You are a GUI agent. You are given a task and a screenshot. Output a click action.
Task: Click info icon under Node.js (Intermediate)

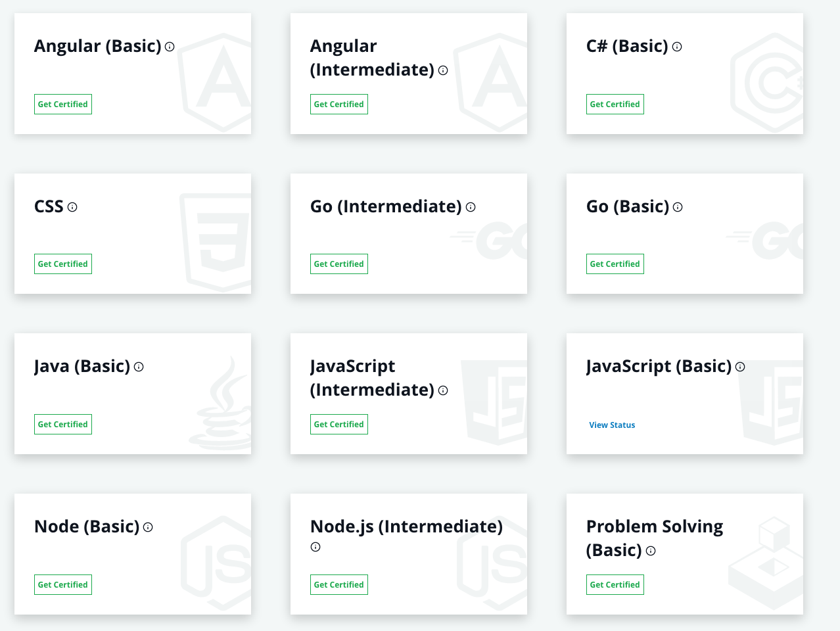click(x=315, y=547)
